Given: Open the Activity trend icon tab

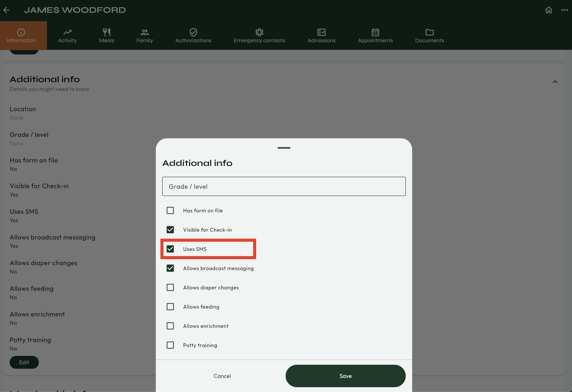Looking at the screenshot, I should pos(67,36).
